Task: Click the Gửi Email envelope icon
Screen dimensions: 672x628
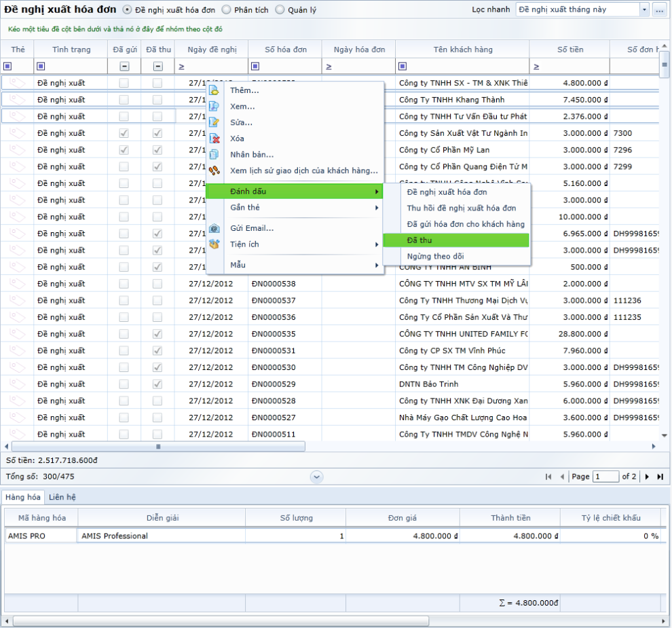Action: click(x=214, y=228)
